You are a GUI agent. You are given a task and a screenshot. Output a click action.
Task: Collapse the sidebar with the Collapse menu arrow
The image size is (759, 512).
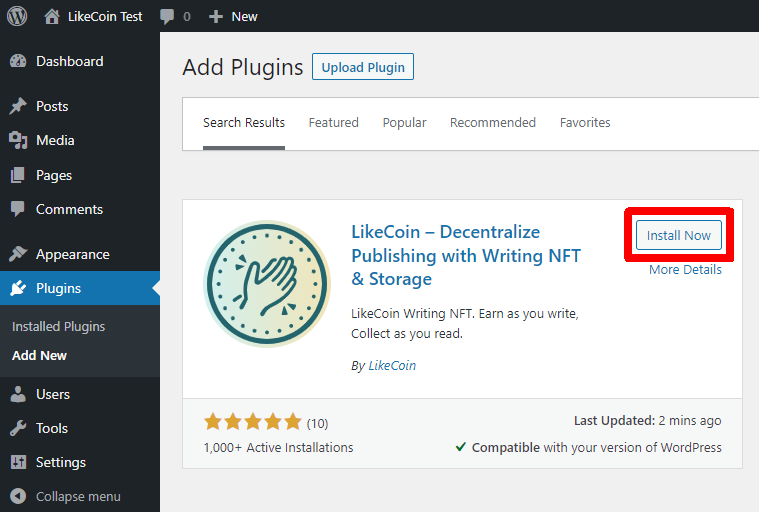(x=18, y=496)
